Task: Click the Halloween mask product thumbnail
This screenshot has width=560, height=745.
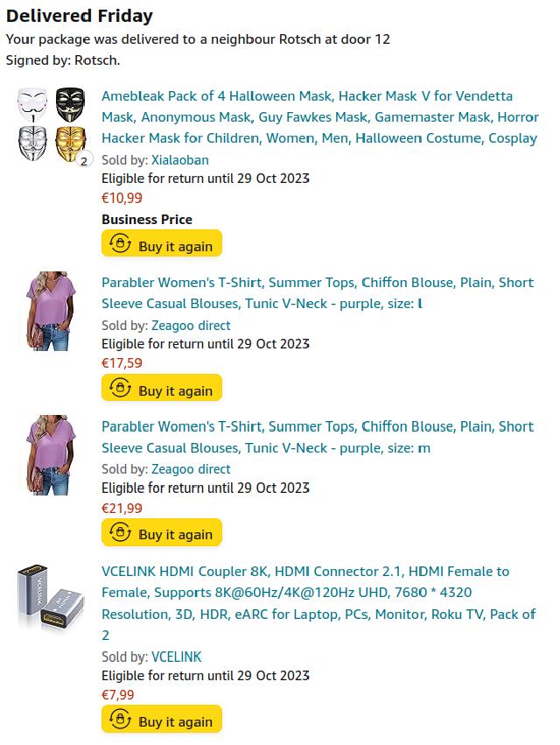Action: tap(52, 124)
